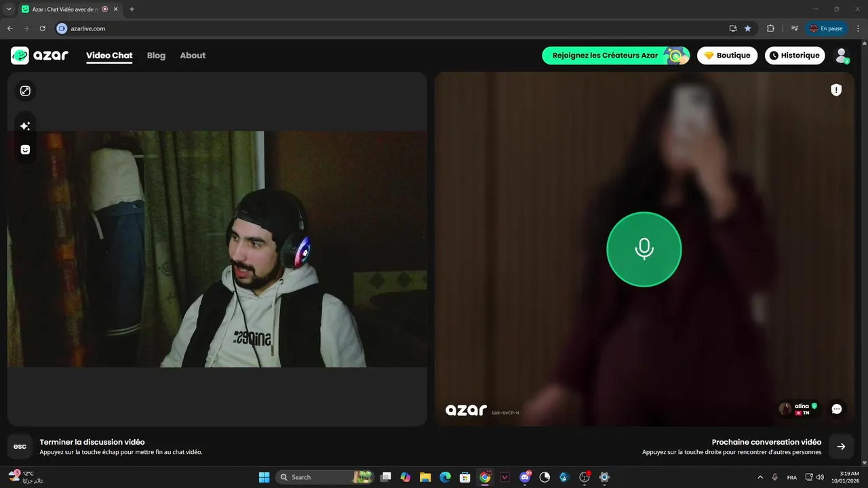Switch the FRA keyboard language
868x488 pixels.
click(x=791, y=477)
